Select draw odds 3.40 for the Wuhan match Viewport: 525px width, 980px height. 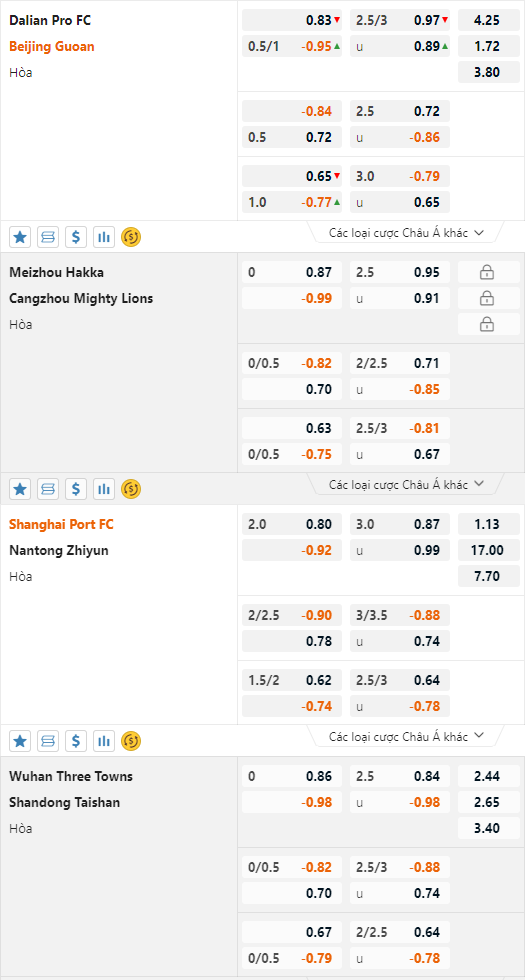point(489,829)
